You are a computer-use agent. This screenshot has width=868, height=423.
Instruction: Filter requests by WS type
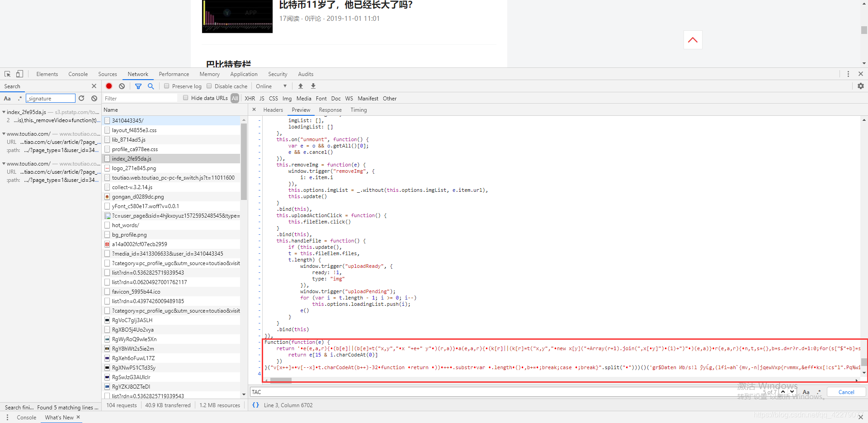click(349, 98)
